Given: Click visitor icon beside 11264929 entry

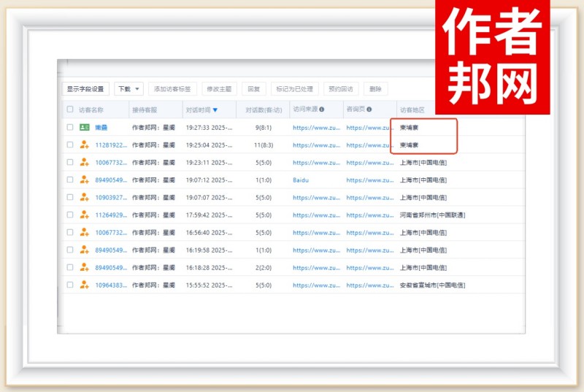Looking at the screenshot, I should click(x=85, y=215).
